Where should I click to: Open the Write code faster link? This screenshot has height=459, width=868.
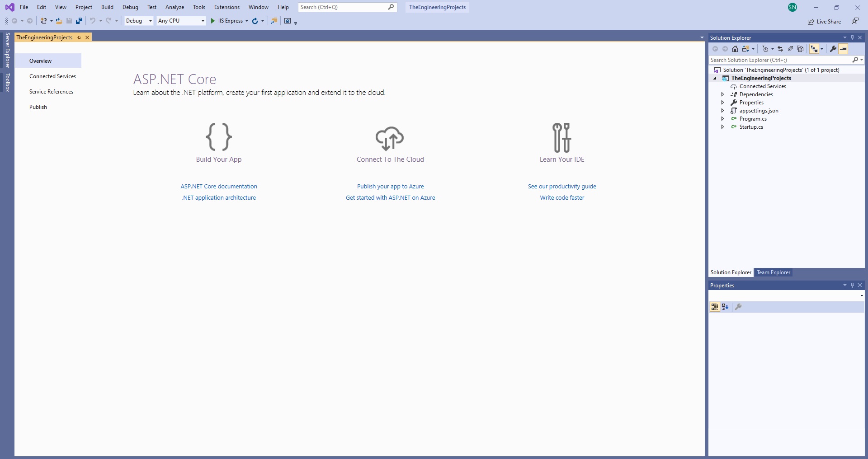[562, 197]
